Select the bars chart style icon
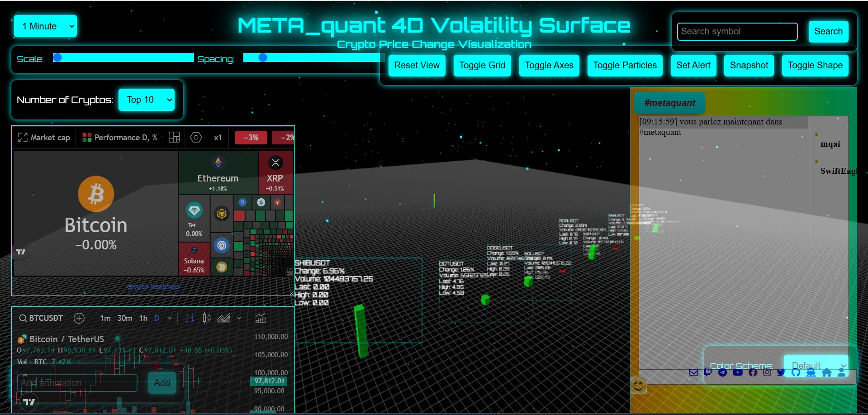This screenshot has width=868, height=415. pos(190,318)
